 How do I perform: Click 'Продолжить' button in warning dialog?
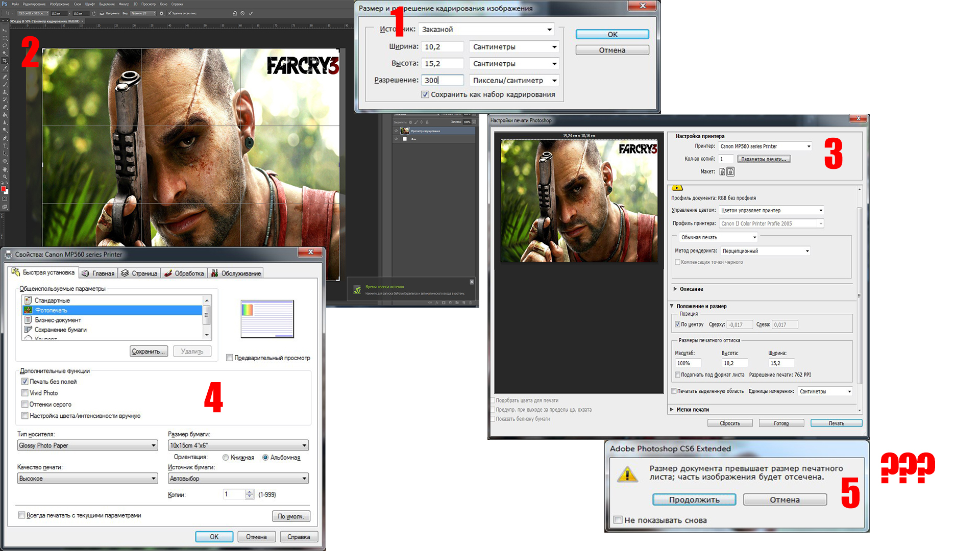tap(693, 499)
